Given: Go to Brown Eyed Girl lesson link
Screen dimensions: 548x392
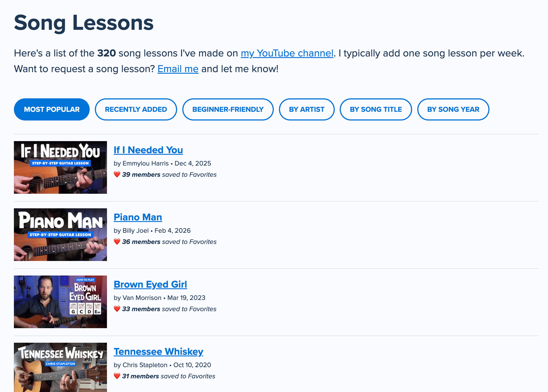Looking at the screenshot, I should tap(150, 284).
